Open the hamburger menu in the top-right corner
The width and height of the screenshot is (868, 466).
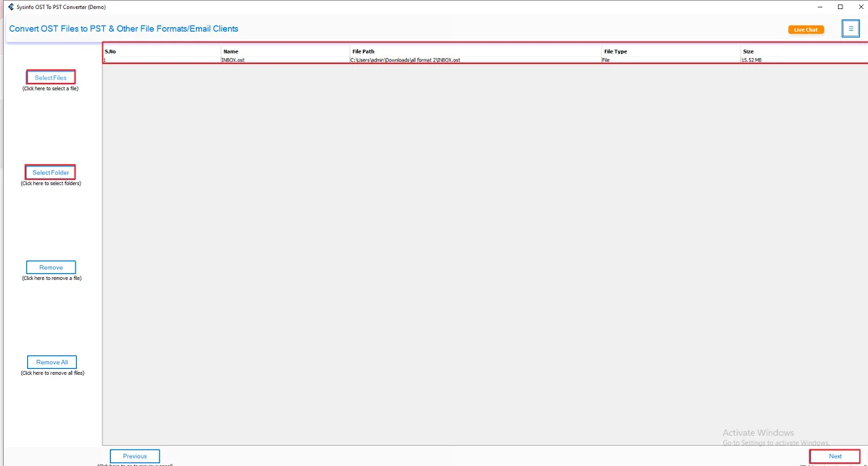point(850,28)
